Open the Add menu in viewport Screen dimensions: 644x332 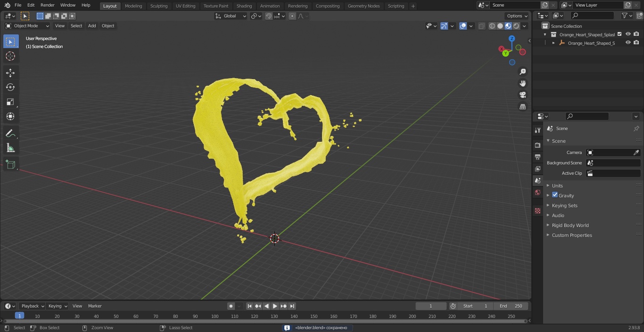tap(92, 26)
